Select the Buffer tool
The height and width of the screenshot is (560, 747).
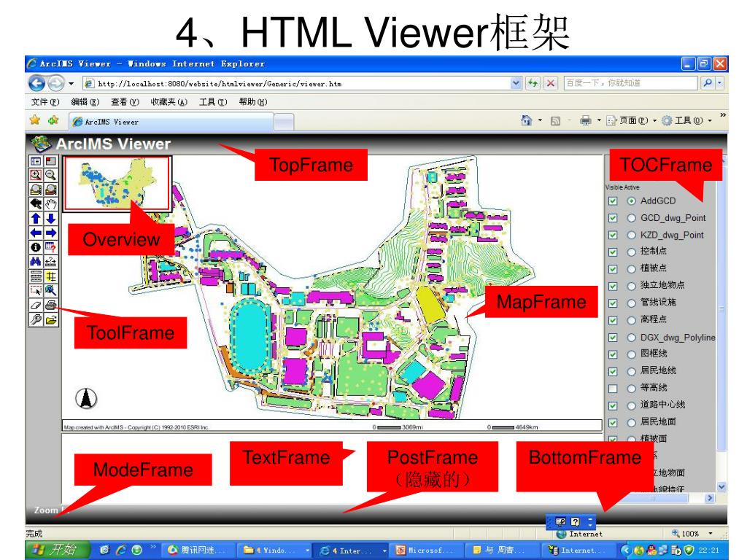[50, 276]
